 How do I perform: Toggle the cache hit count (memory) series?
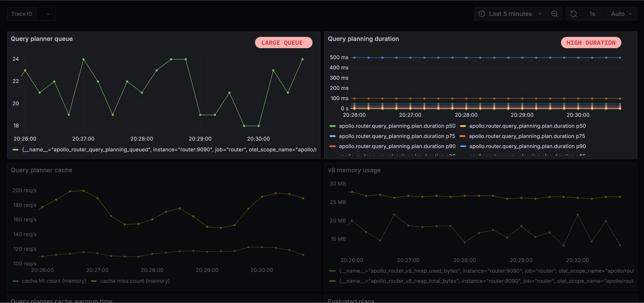pos(54,281)
